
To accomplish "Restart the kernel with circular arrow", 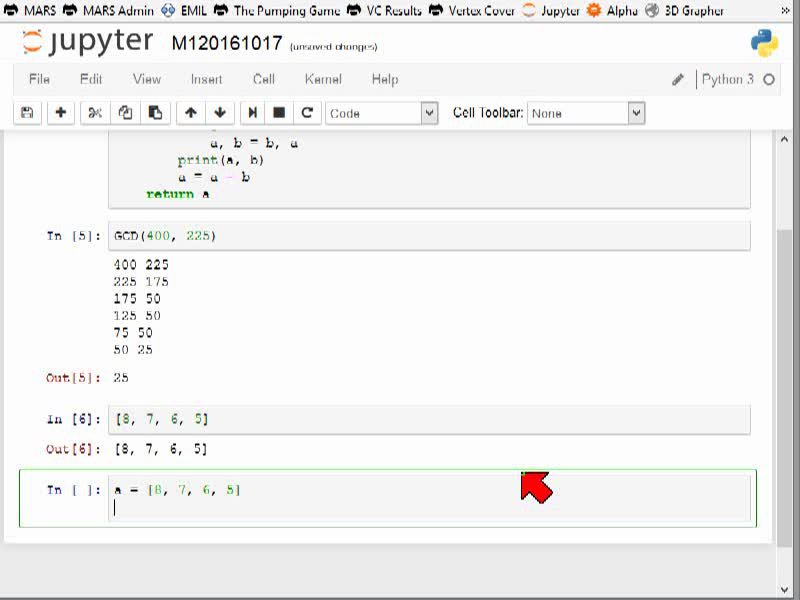I will (x=307, y=113).
